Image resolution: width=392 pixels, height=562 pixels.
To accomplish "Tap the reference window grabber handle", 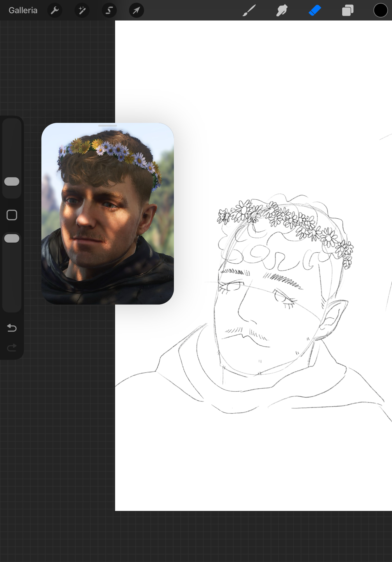I will [108, 126].
